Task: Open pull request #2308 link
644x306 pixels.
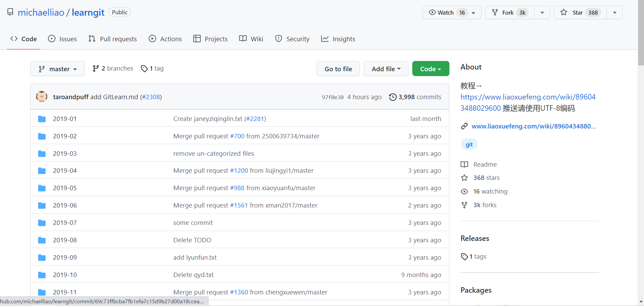Action: (x=151, y=97)
